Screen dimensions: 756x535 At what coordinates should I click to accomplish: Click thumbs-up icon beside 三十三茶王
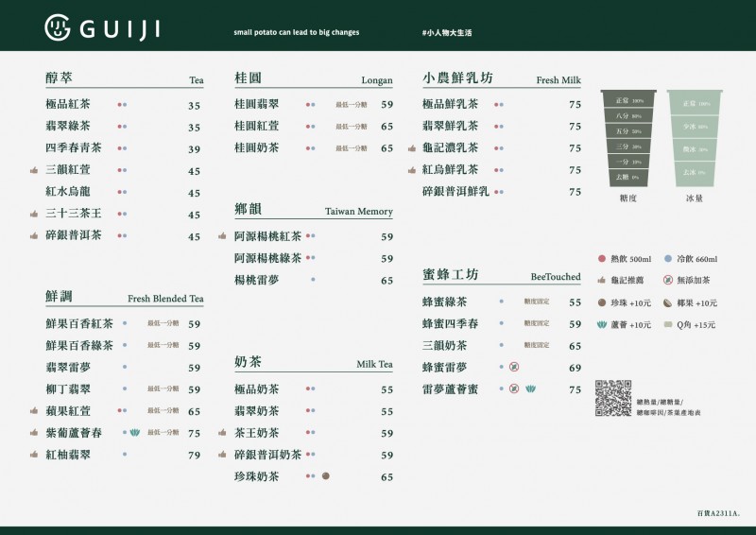click(x=34, y=214)
